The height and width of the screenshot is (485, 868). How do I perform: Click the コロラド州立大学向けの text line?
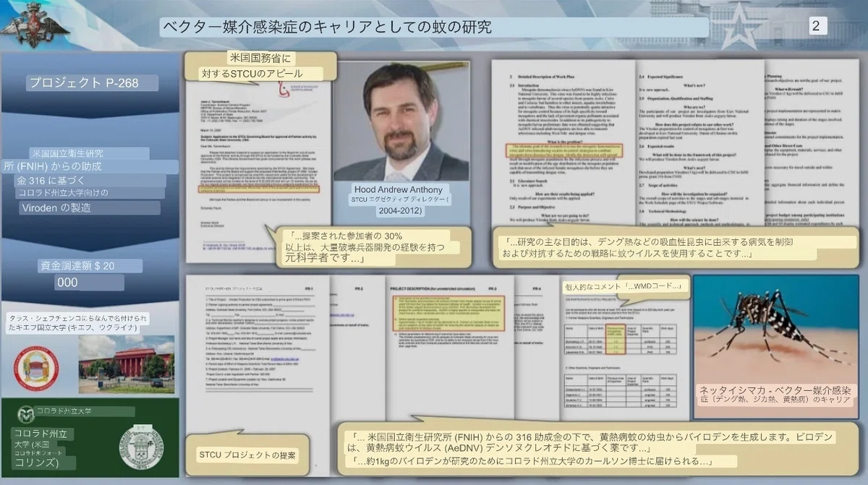63,193
